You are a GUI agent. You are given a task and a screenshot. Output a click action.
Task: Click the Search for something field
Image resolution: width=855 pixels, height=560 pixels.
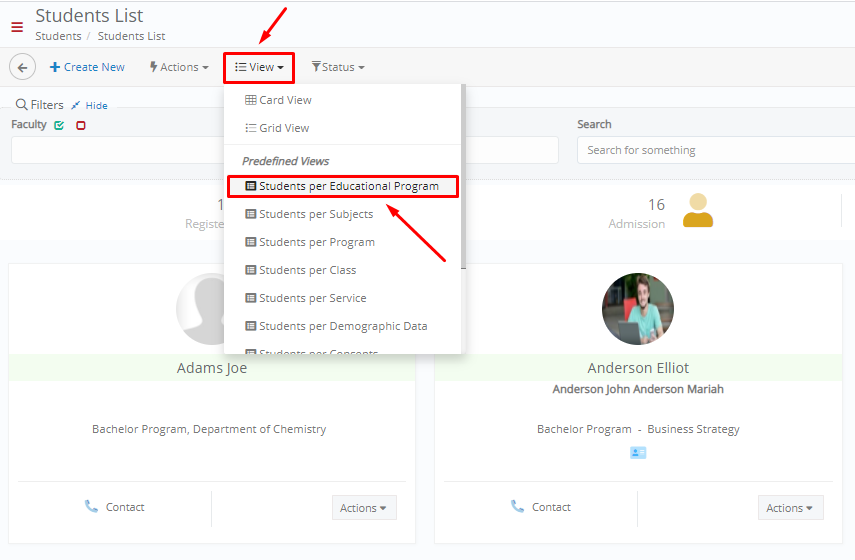click(x=715, y=150)
